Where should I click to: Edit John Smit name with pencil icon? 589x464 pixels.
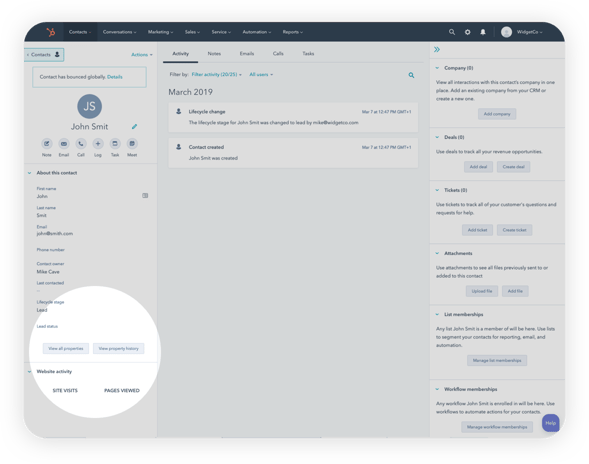(x=134, y=127)
